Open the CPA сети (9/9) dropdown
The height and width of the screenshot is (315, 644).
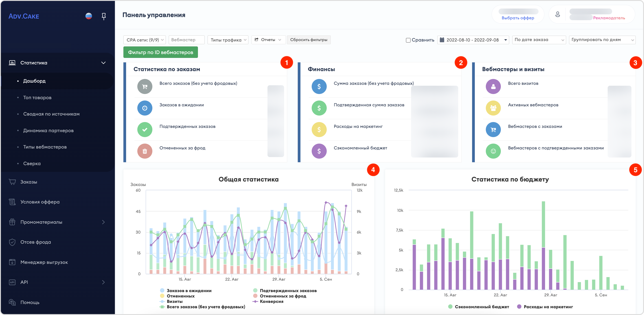(x=145, y=40)
